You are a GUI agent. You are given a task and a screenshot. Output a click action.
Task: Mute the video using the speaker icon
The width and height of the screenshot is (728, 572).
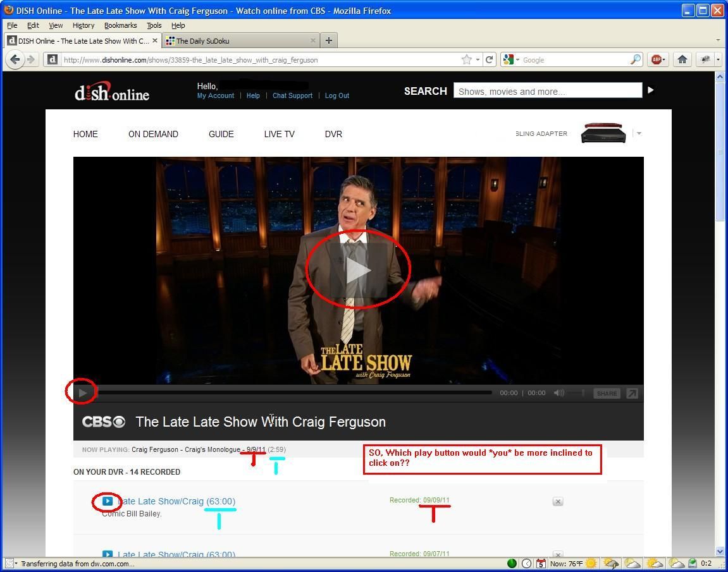tap(559, 393)
